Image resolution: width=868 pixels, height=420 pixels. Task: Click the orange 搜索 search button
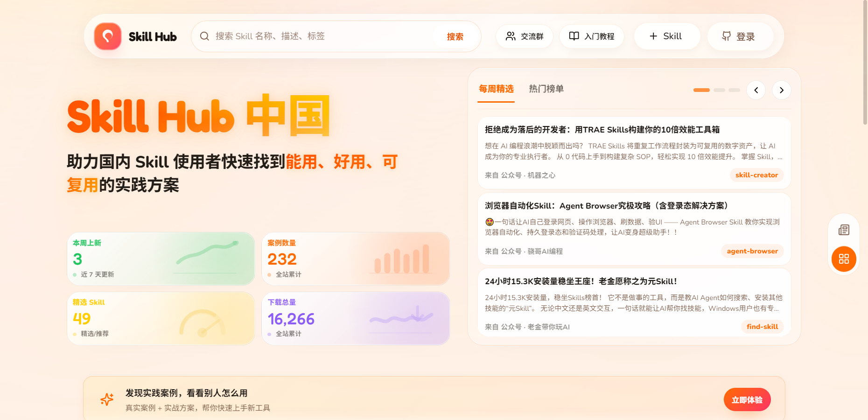[x=455, y=36]
